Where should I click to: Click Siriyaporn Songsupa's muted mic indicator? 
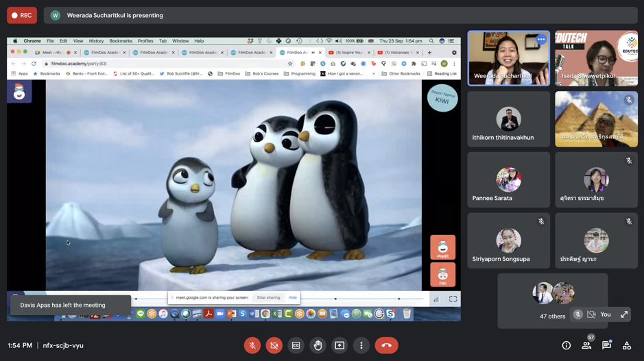541,221
